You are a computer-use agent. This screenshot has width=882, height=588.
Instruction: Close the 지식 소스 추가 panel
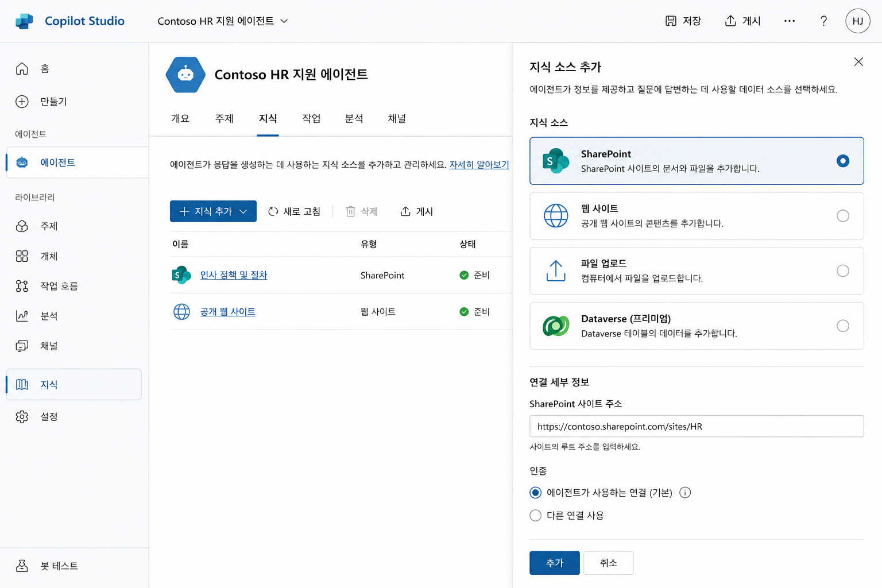pos(858,61)
